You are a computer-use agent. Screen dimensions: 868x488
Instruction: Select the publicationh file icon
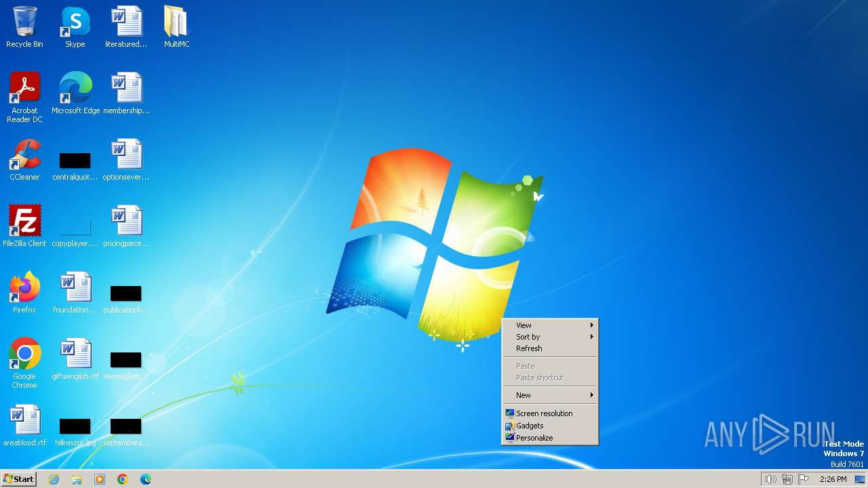(x=126, y=300)
